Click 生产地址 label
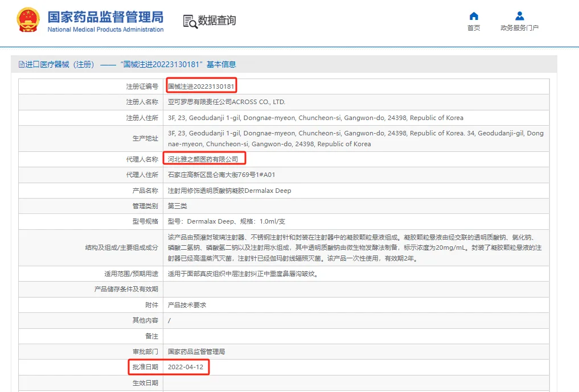Viewport: 579px width, 392px height. [146, 138]
